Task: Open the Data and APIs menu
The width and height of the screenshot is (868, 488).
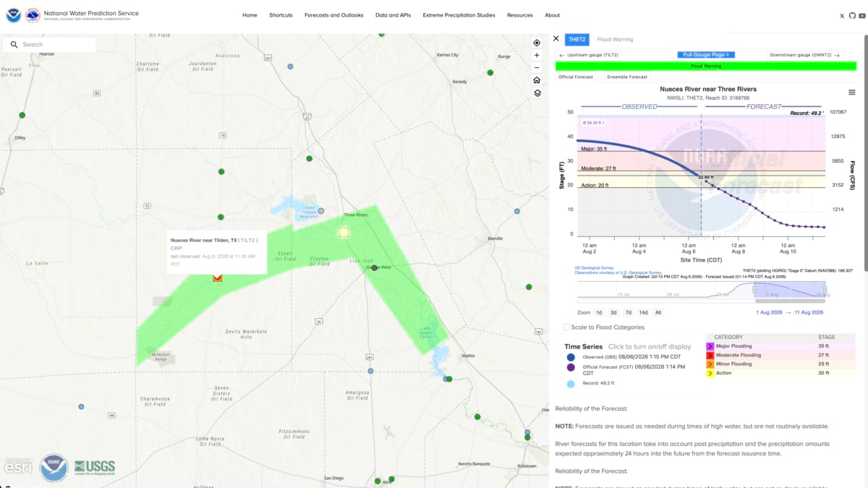Action: 393,15
